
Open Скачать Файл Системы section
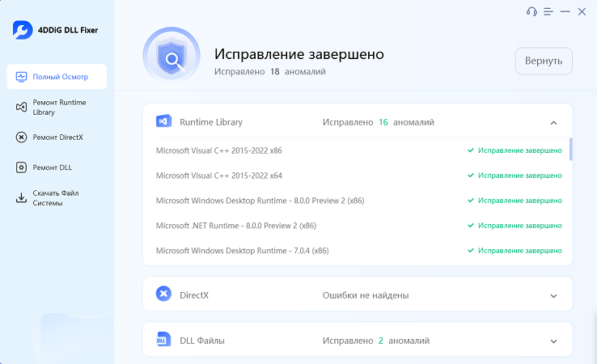pos(57,198)
